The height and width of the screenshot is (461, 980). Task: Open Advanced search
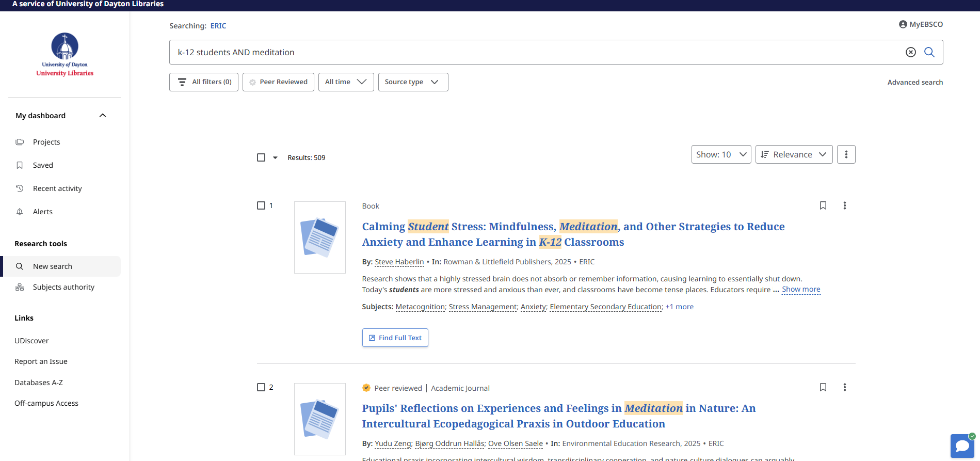[915, 82]
